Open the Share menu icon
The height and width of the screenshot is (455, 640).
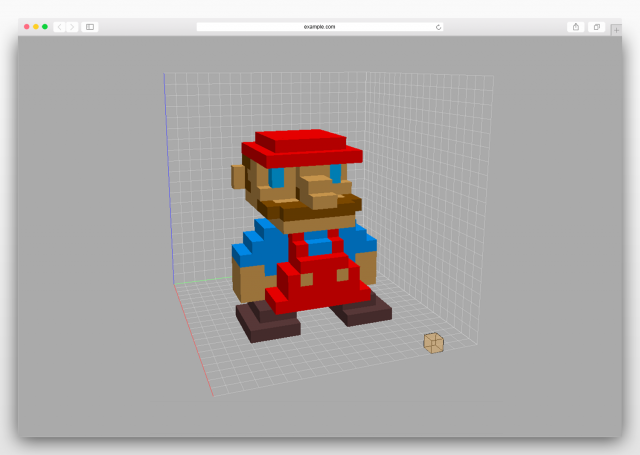click(x=576, y=27)
